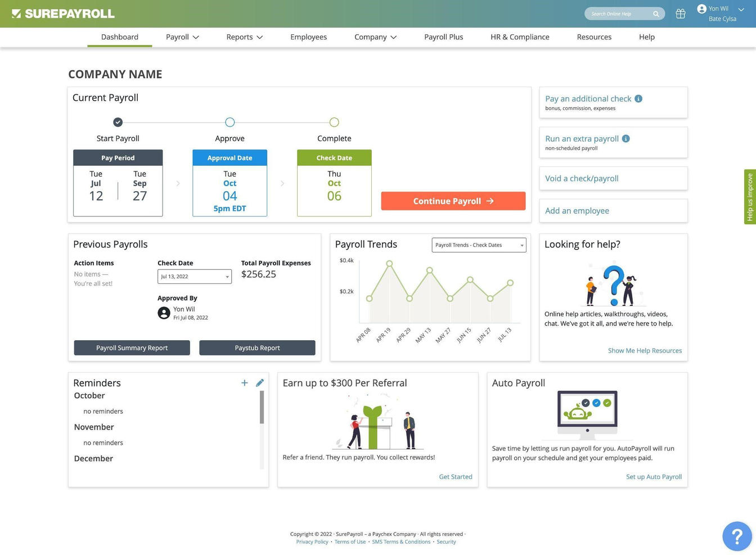This screenshot has height=555, width=756.
Task: Open the Payroll menu dropdown
Action: point(182,37)
